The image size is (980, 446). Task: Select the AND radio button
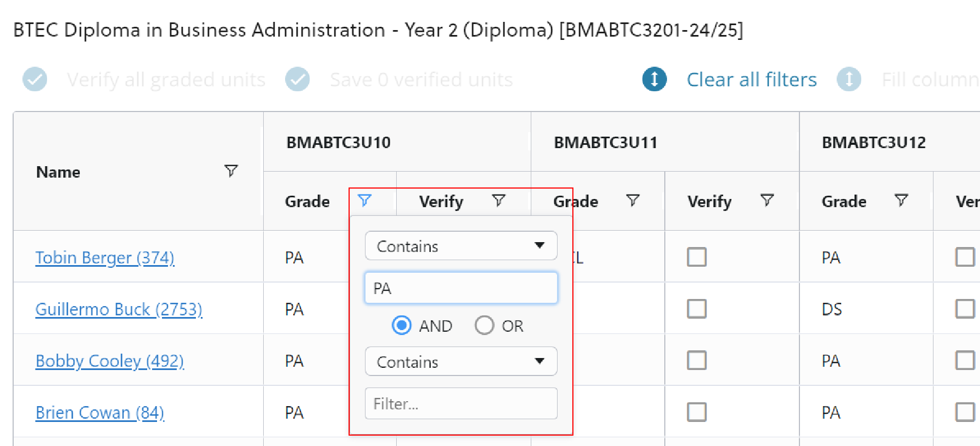pos(401,325)
